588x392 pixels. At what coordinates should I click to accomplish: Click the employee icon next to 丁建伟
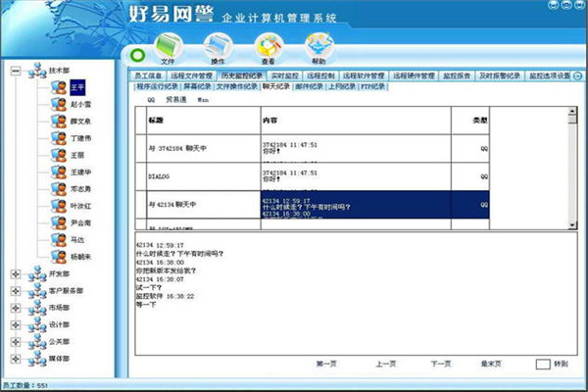[59, 138]
